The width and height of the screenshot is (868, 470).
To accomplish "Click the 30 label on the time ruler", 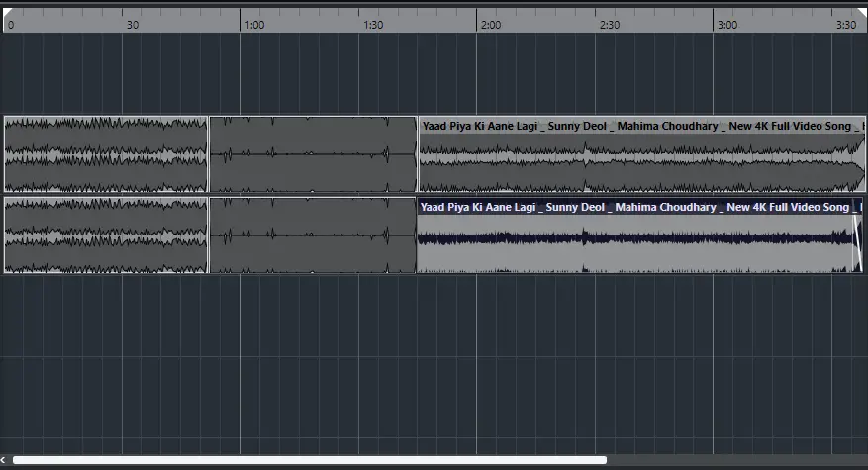I will click(x=133, y=25).
